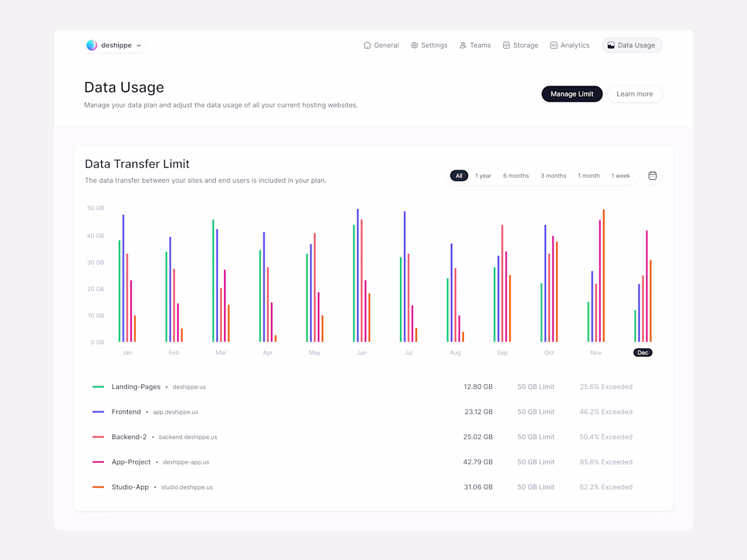Select the 1 week range filter
Screen dimensions: 747x560
621,176
